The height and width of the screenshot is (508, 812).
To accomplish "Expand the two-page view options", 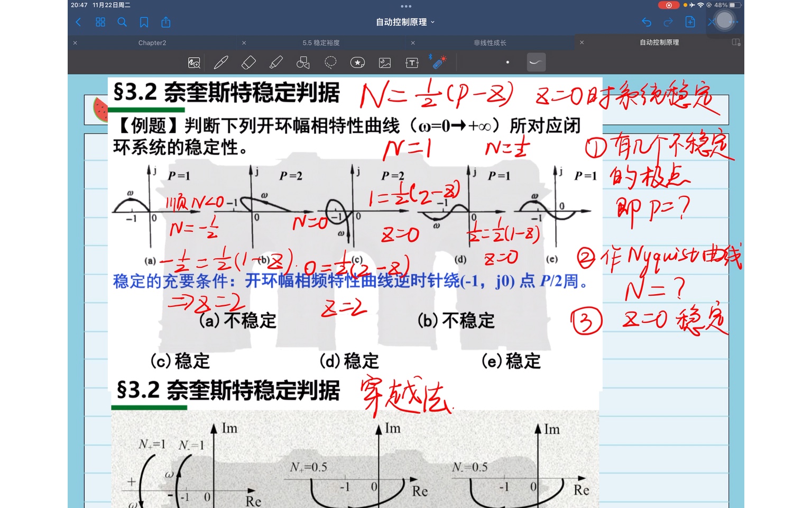I will (x=735, y=42).
